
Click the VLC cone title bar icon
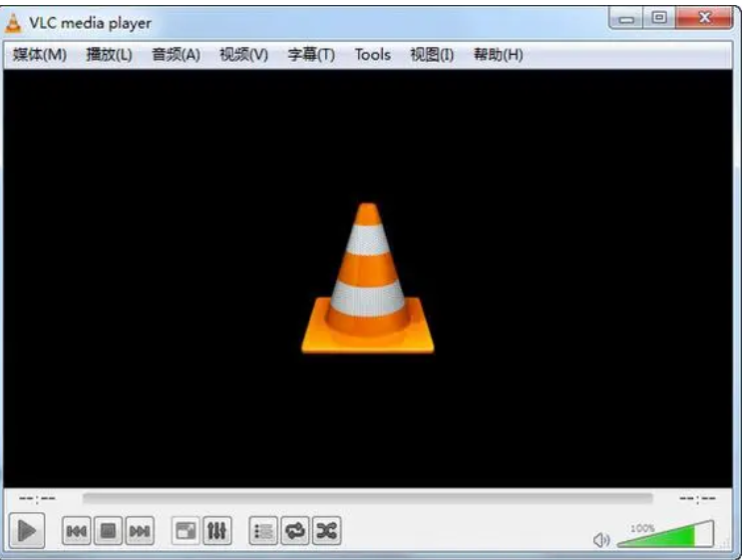(x=13, y=23)
